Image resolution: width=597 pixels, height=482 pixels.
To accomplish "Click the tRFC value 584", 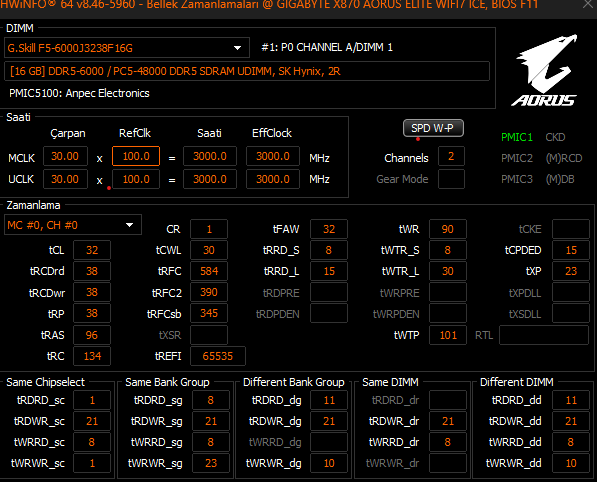I will click(x=209, y=271).
